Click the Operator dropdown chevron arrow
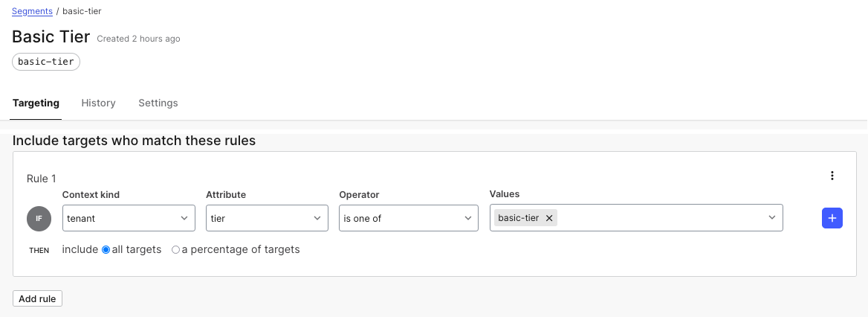The image size is (868, 317). tap(467, 218)
